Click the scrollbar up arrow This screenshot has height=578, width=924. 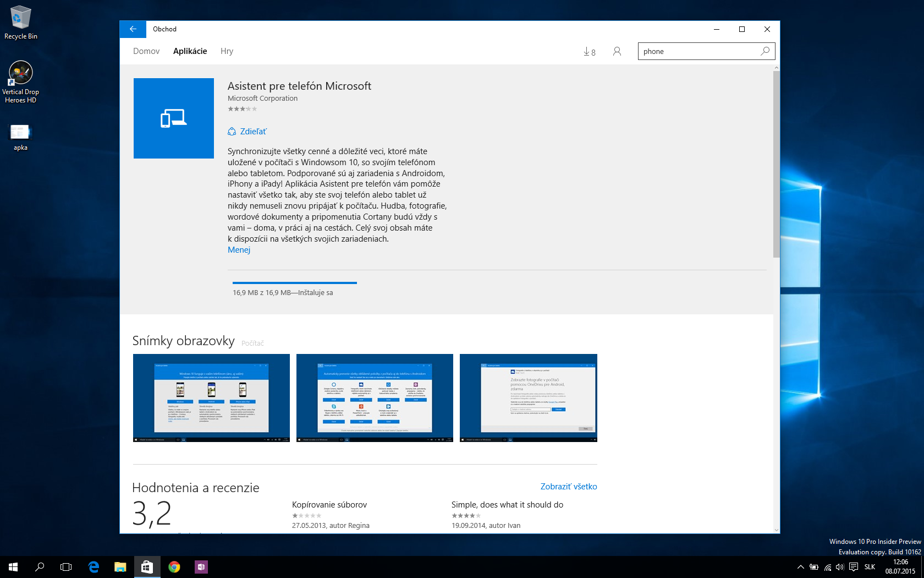point(777,68)
